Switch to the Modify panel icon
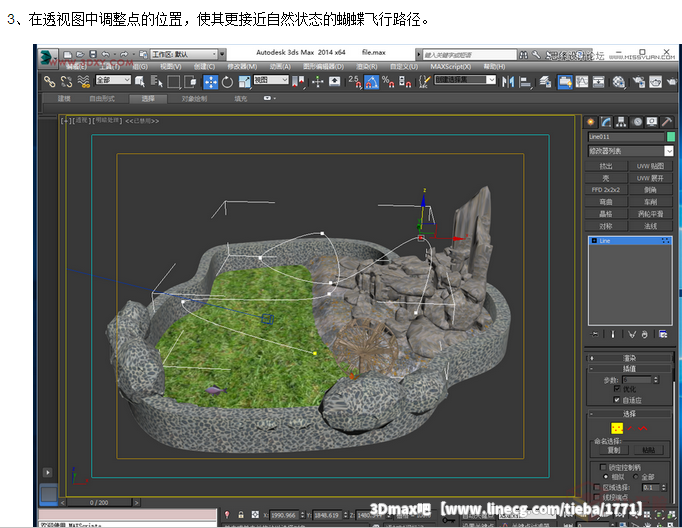This screenshot has width=682, height=528. tap(606, 121)
